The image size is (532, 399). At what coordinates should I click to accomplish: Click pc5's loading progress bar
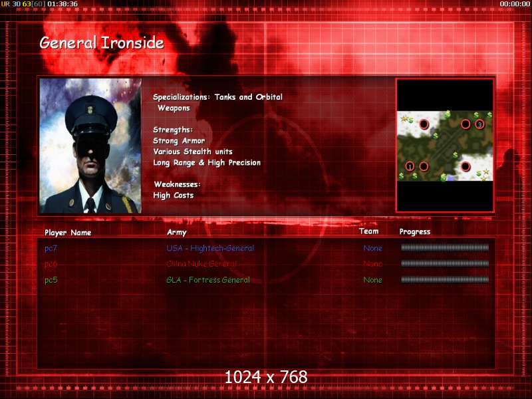(445, 279)
